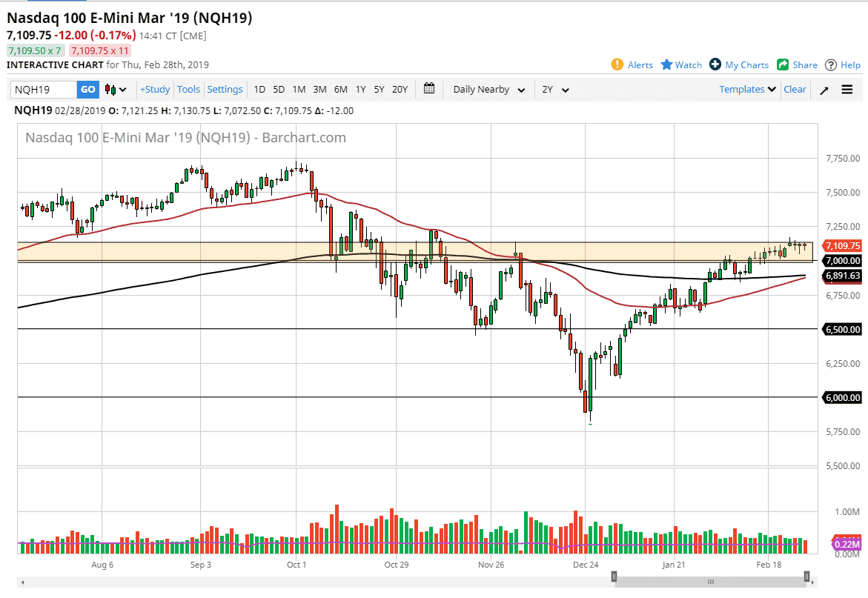Click the +Study link
The height and width of the screenshot is (598, 868).
tap(155, 89)
